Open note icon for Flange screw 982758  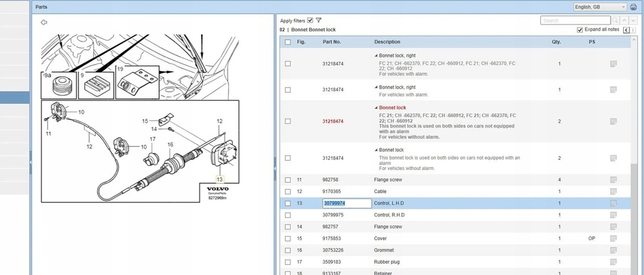613,180
